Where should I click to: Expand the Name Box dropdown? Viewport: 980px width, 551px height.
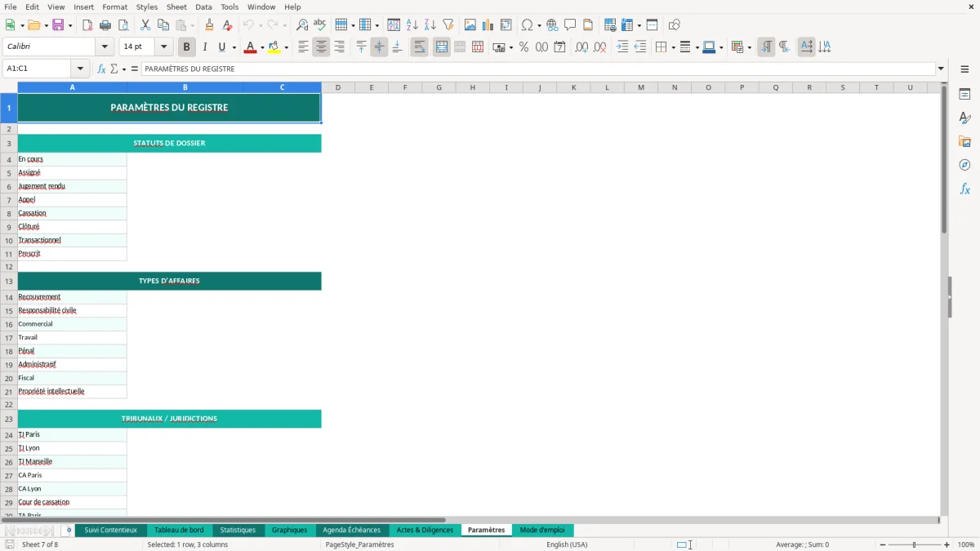click(x=80, y=69)
